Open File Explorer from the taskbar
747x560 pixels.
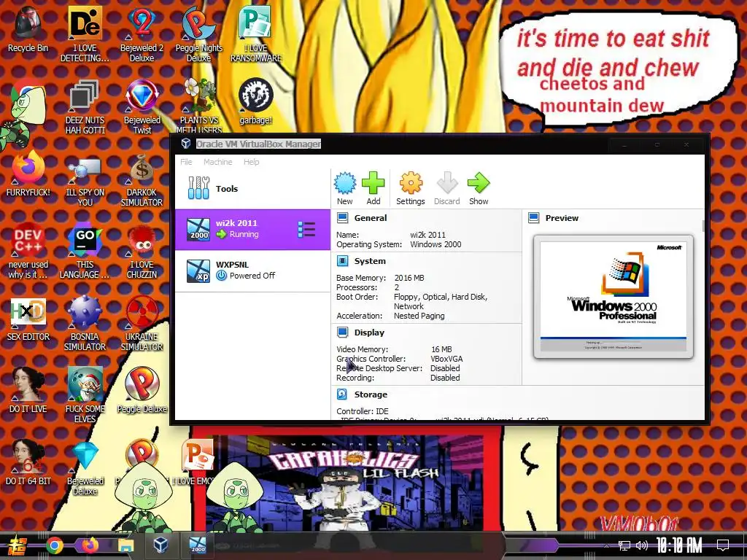tap(125, 545)
